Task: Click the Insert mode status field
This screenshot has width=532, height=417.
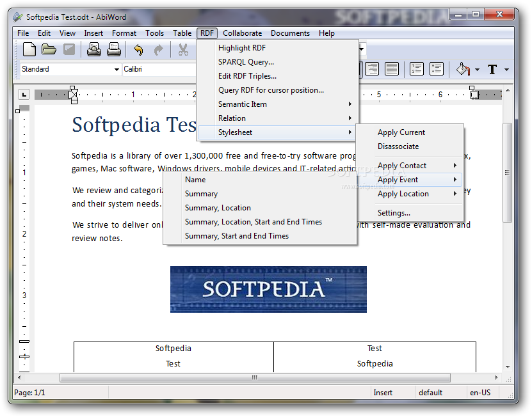Action: [393, 393]
